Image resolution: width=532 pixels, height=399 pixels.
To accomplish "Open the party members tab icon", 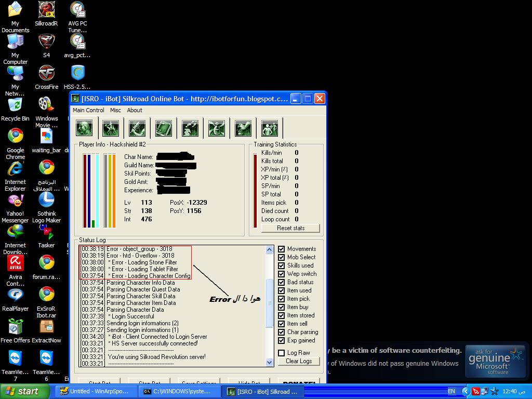I will [x=270, y=128].
